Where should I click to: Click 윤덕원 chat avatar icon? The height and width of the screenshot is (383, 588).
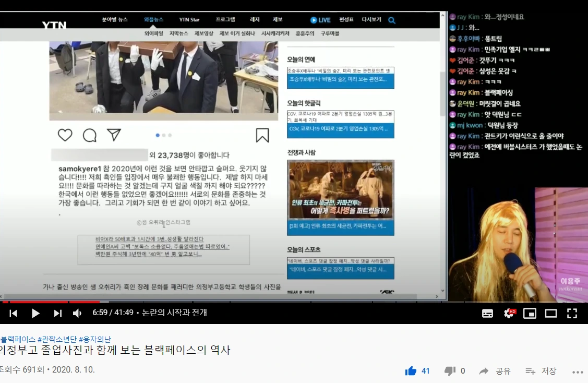453,104
